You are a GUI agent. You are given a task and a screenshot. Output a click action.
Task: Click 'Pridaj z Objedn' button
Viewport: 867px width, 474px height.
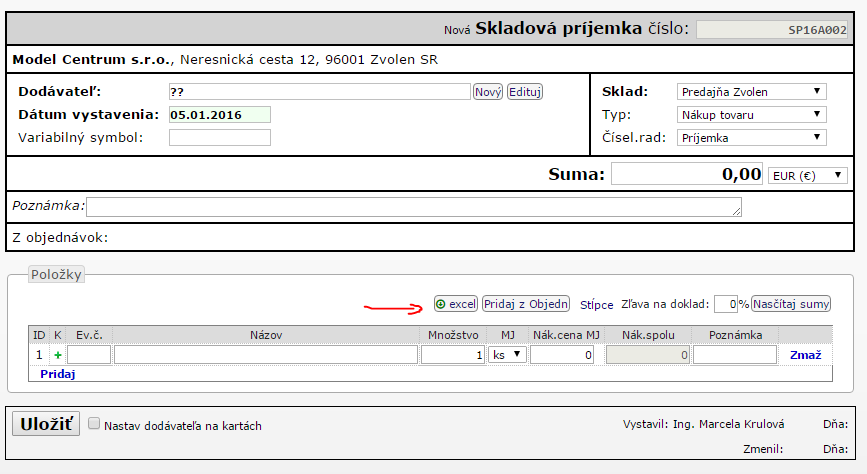click(526, 304)
